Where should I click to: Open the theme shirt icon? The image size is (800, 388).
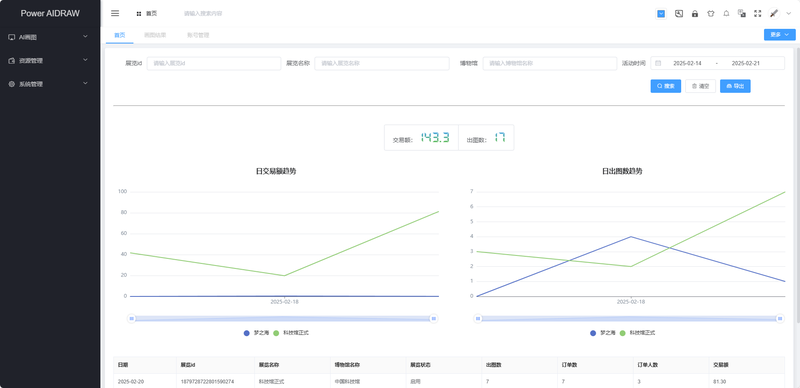point(711,14)
